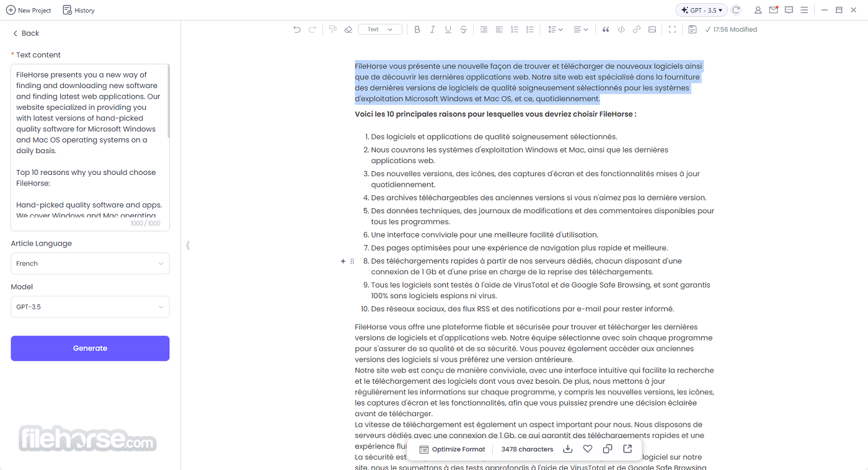Click the drag handle beside list item 8
The width and height of the screenshot is (868, 470).
pyautogui.click(x=352, y=262)
